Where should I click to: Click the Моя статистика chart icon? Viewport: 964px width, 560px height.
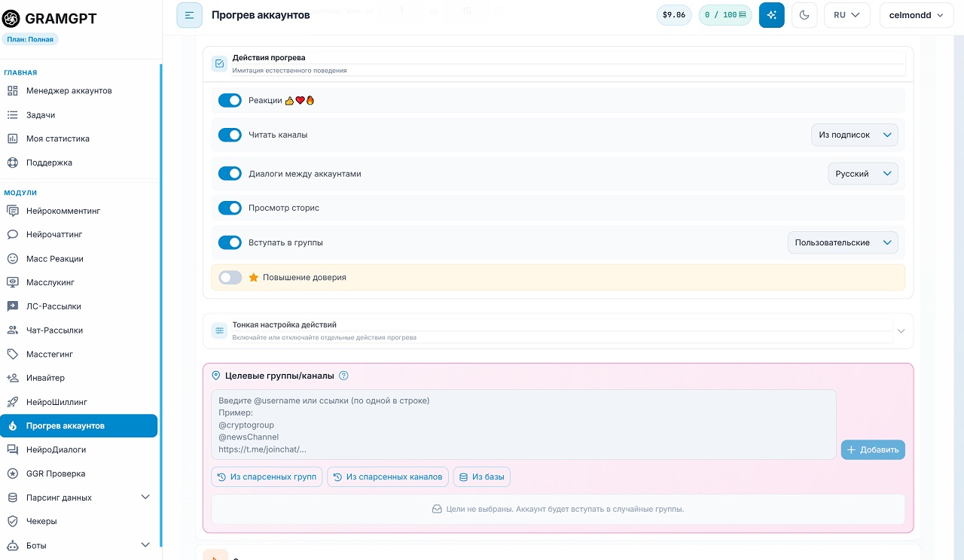[x=12, y=138]
